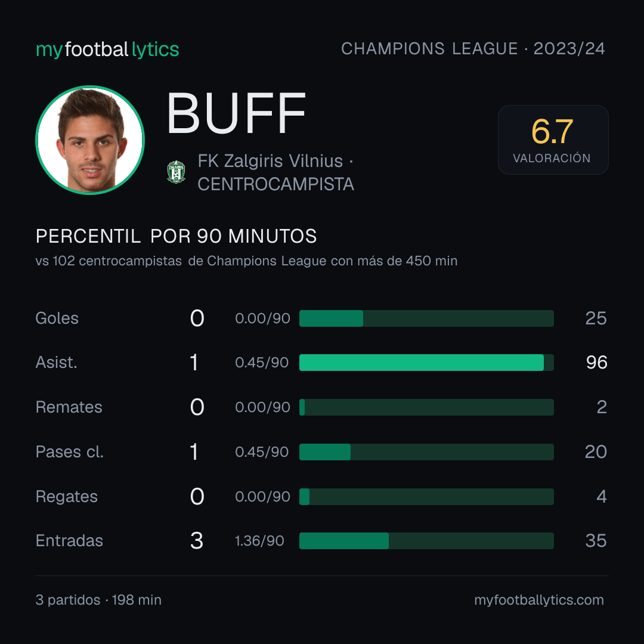
Task: Select the Champions League 2023/24 header text
Action: pyautogui.click(x=473, y=49)
